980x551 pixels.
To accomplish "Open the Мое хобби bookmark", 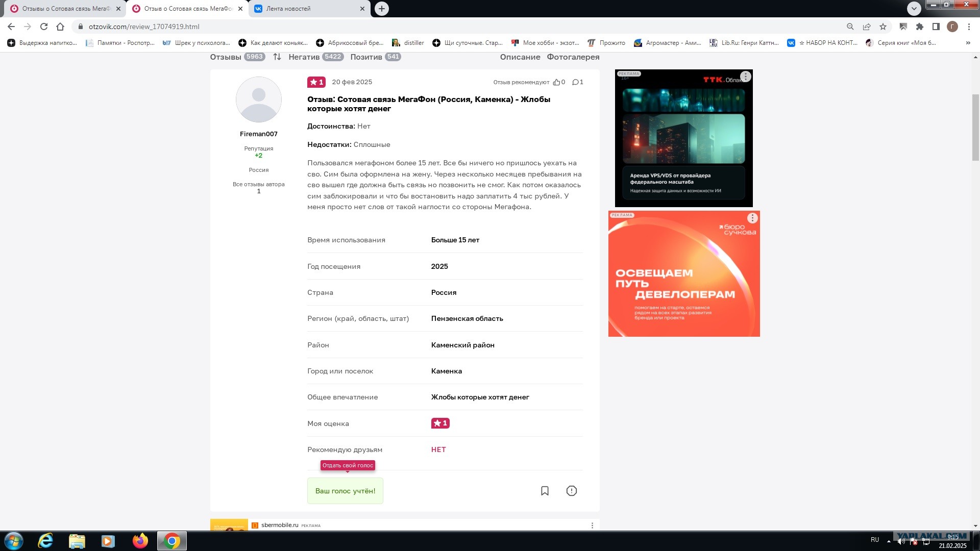I will coord(546,43).
